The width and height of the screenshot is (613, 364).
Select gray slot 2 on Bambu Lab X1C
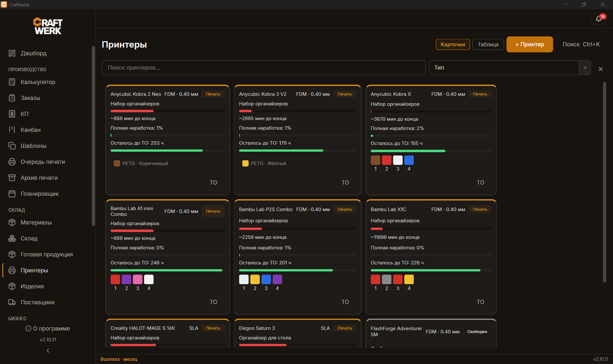coord(387,279)
